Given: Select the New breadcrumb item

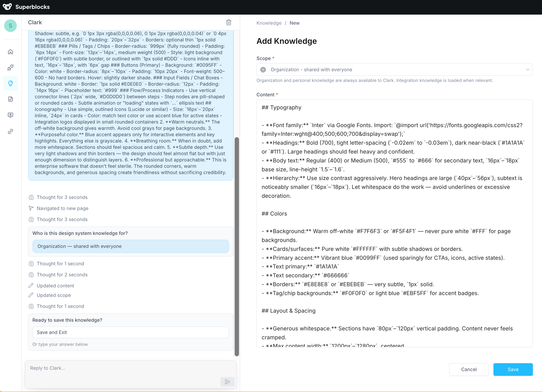Looking at the screenshot, I should (295, 23).
